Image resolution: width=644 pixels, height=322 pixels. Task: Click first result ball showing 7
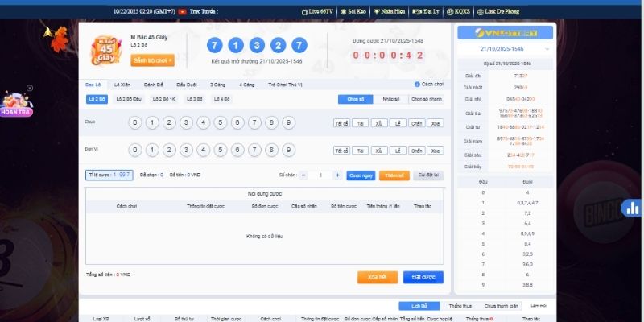pyautogui.click(x=215, y=45)
